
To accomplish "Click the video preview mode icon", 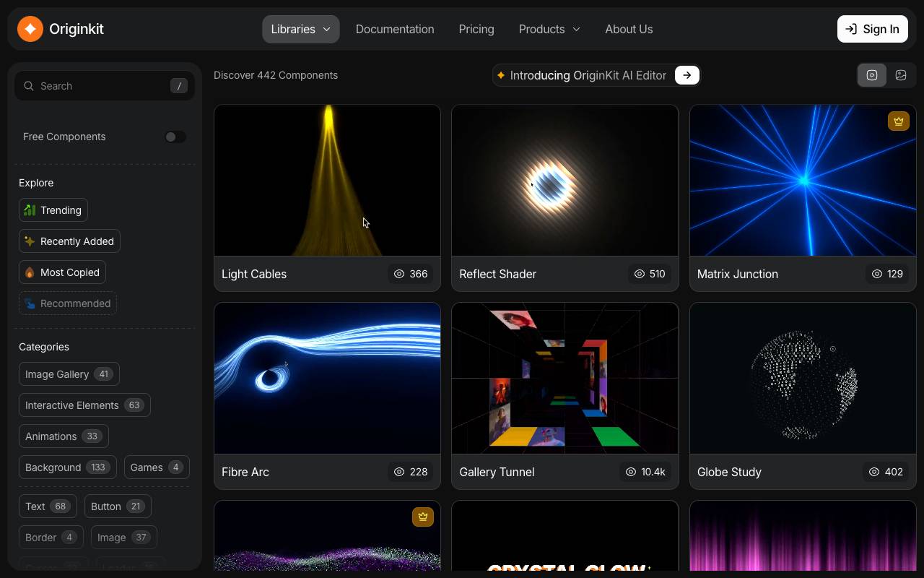I will click(872, 75).
